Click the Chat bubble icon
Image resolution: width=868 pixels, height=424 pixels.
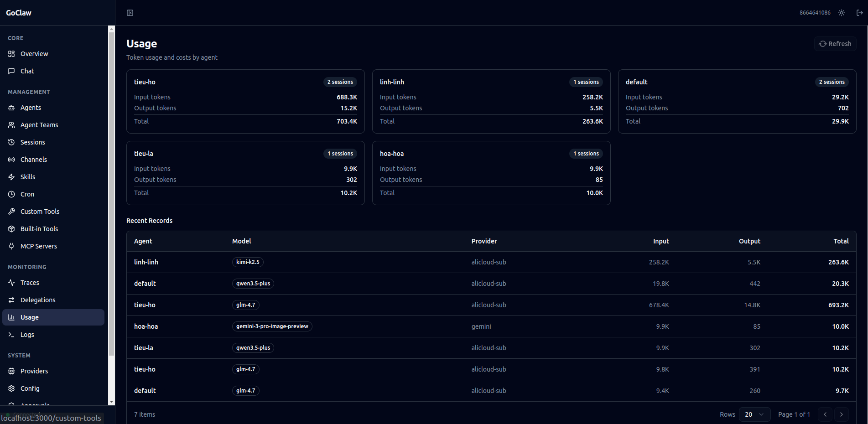click(11, 71)
